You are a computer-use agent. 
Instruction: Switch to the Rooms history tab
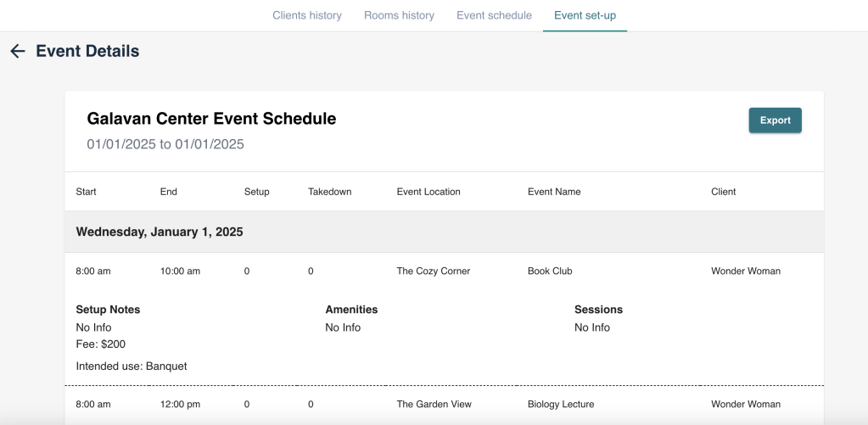tap(399, 15)
